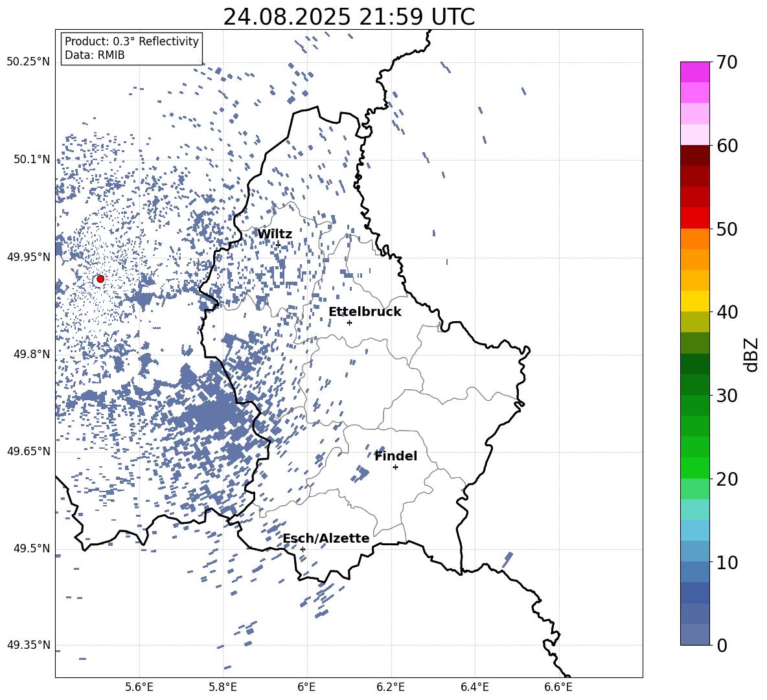This screenshot has width=767, height=700.
Task: Click the 5.6°E longitude label
Action: [x=139, y=687]
